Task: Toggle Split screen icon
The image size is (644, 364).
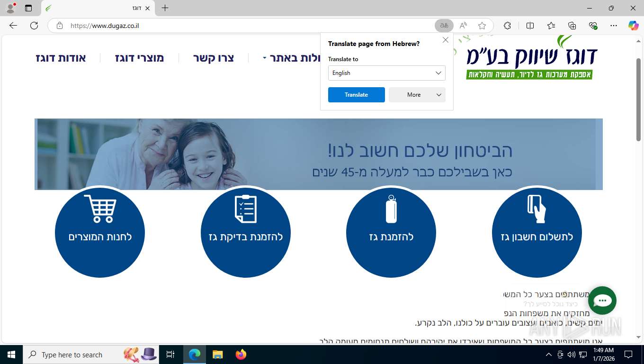Action: (530, 26)
